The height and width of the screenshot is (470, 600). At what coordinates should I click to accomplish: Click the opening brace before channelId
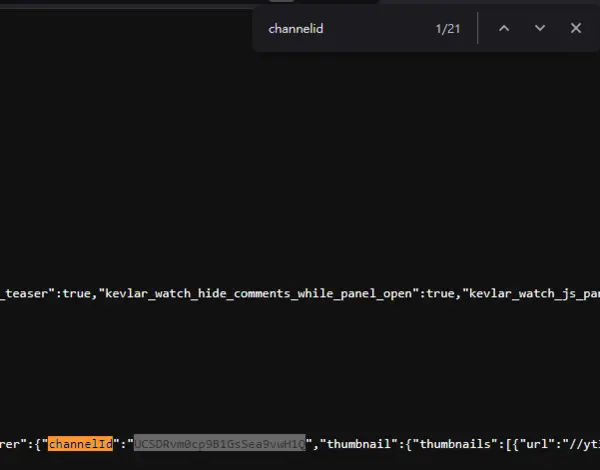38,443
